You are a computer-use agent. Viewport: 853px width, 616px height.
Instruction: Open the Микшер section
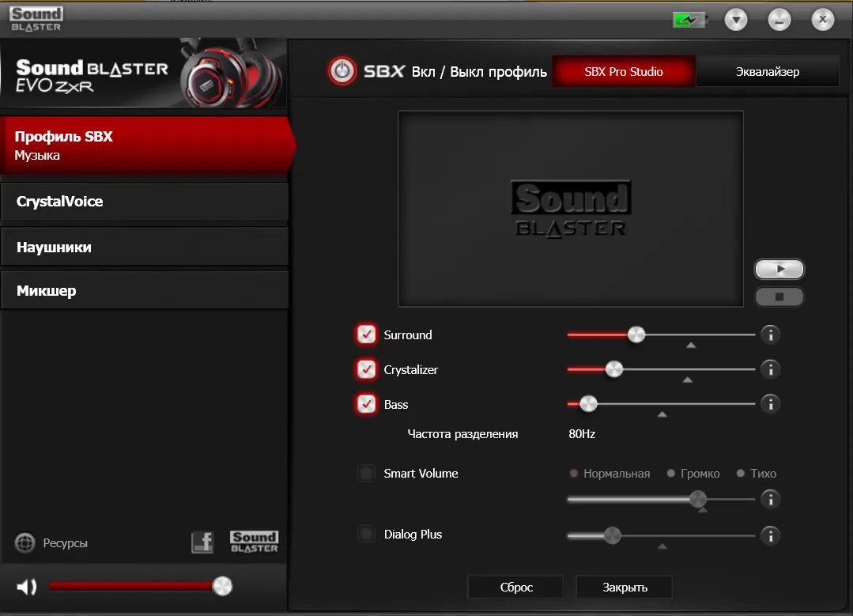pos(144,290)
